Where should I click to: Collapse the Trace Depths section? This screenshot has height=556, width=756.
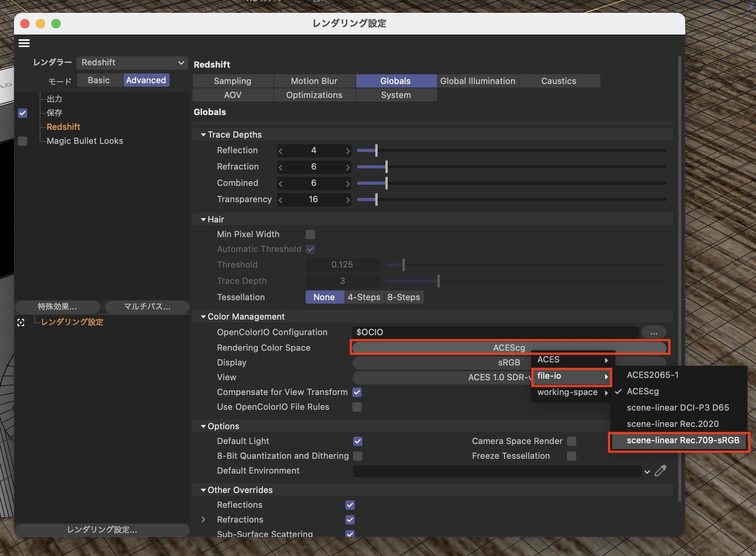(203, 135)
